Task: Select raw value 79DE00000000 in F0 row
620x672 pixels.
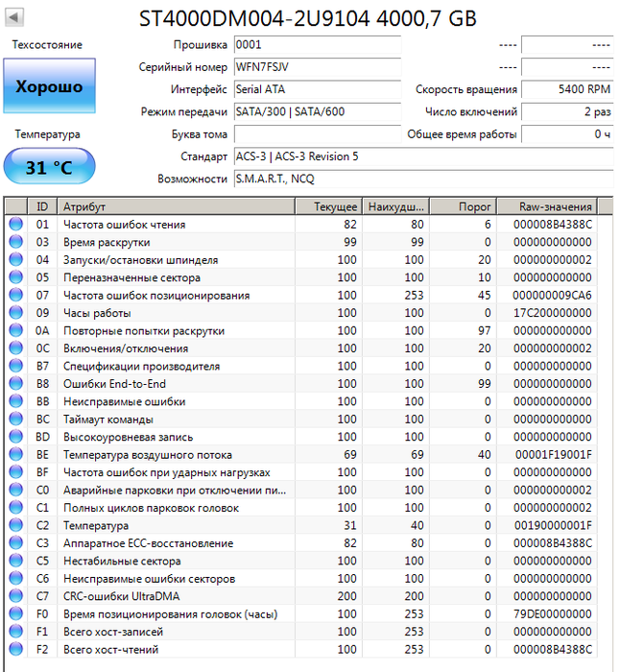Action: pos(553,613)
